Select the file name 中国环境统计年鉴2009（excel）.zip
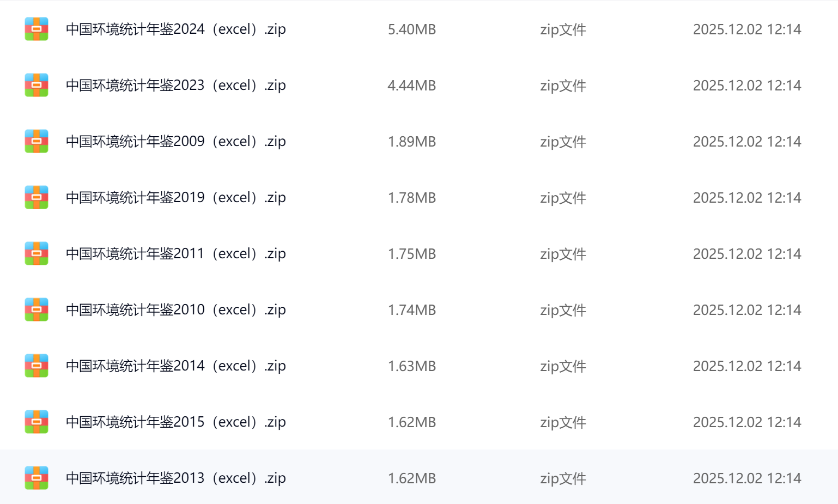 pos(175,141)
